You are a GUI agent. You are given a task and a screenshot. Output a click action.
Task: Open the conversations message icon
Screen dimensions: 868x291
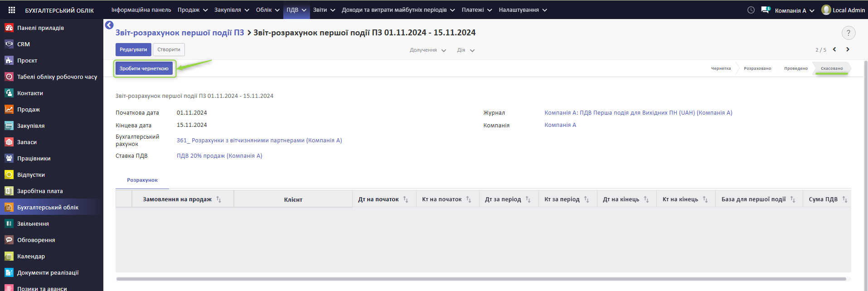[x=766, y=10]
